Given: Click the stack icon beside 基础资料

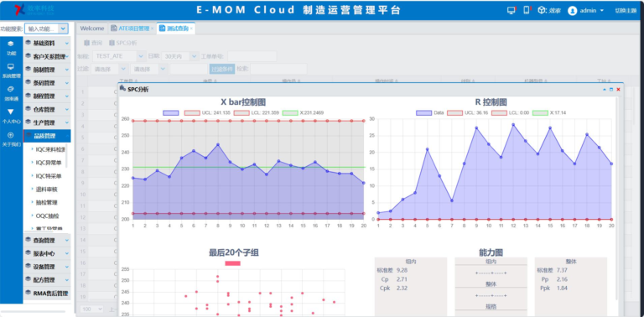Looking at the screenshot, I should [28, 43].
